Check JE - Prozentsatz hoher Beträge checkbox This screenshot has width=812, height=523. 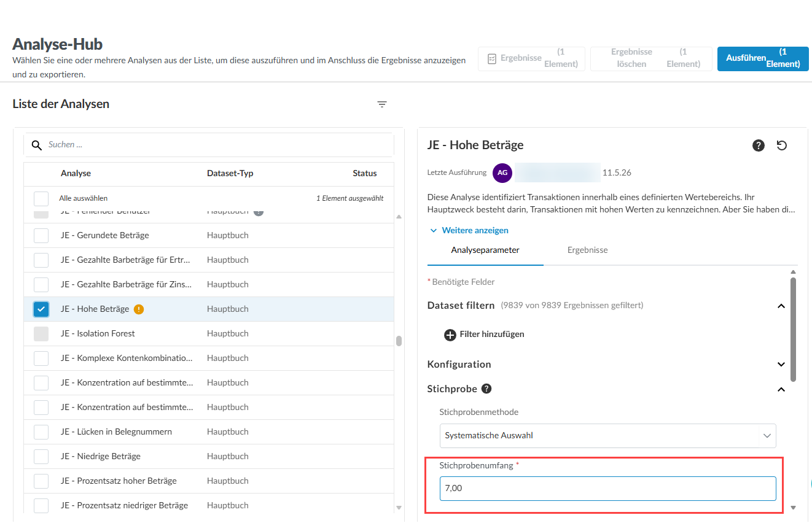click(41, 481)
